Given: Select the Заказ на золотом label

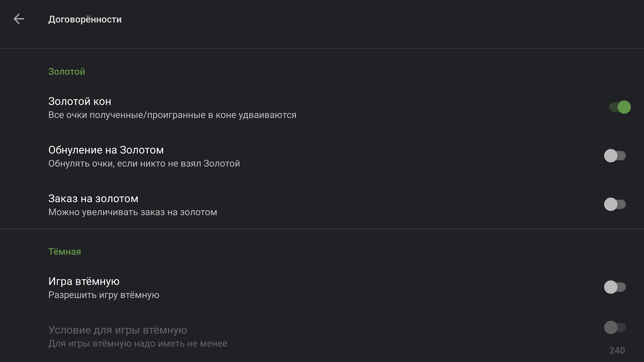Looking at the screenshot, I should click(x=93, y=199).
